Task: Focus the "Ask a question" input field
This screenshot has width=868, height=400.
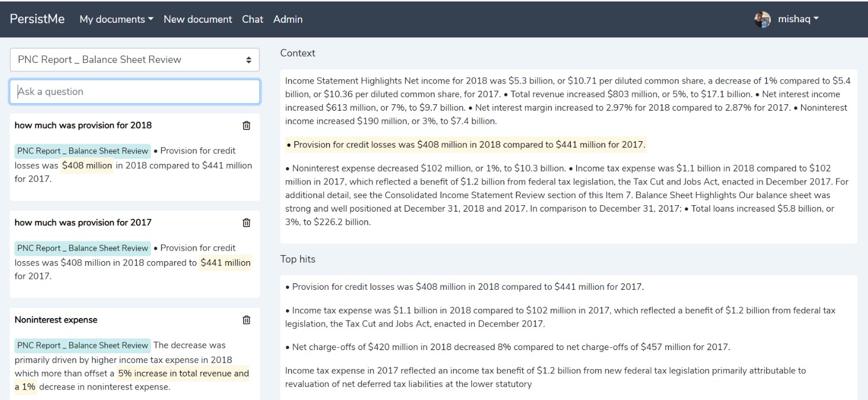Action: coord(135,92)
